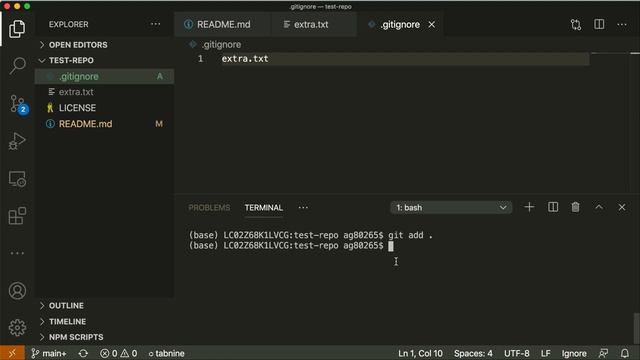Open README.md from the explorer tree
Screen dimensions: 640x360
tap(104, 124)
